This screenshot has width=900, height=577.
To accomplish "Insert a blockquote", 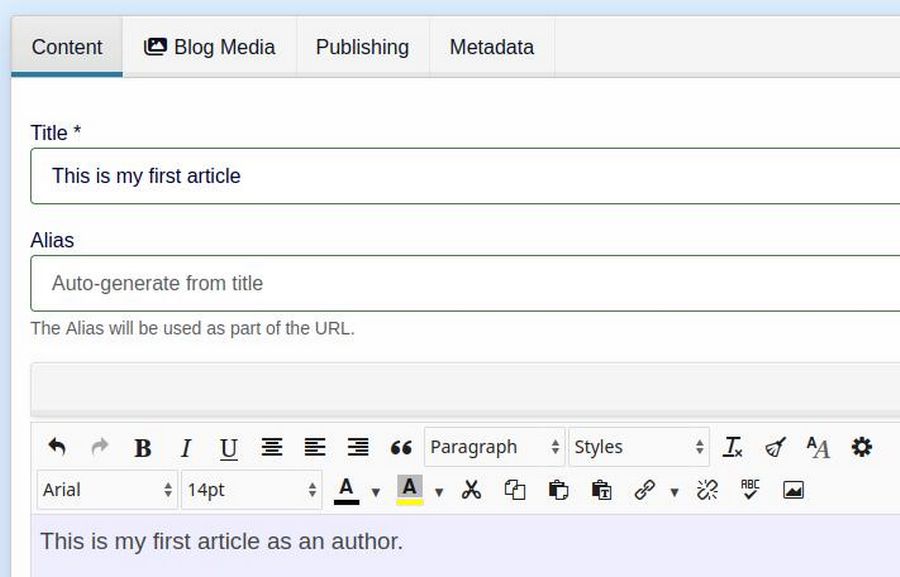I will tap(401, 448).
